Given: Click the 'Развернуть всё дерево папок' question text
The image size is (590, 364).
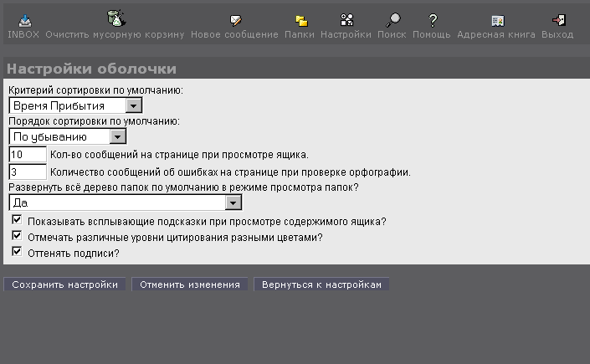Looking at the screenshot, I should (x=183, y=187).
